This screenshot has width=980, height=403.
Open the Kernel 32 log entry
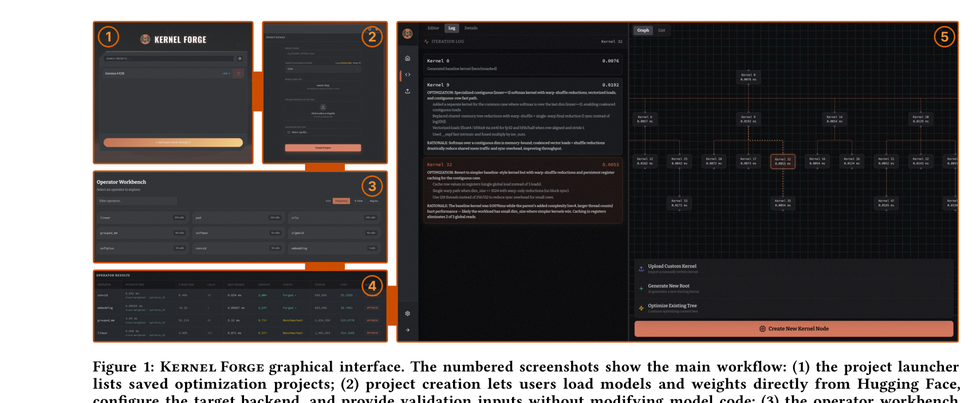pyautogui.click(x=523, y=190)
